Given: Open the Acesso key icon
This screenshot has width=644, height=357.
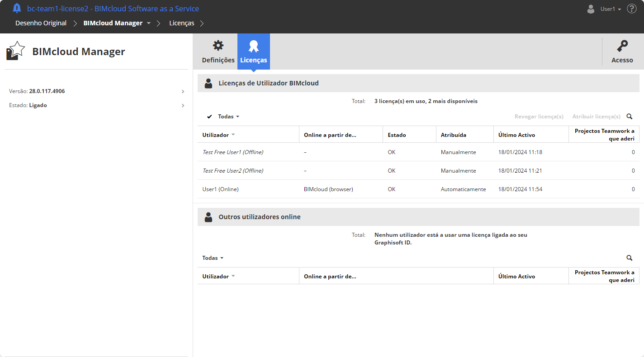Looking at the screenshot, I should 622,46.
